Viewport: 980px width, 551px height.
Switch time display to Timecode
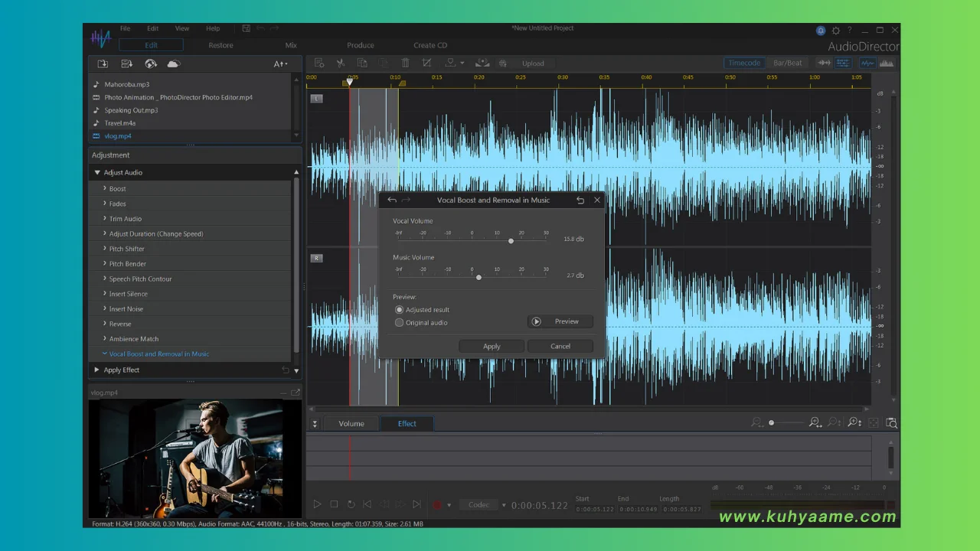[x=744, y=63]
